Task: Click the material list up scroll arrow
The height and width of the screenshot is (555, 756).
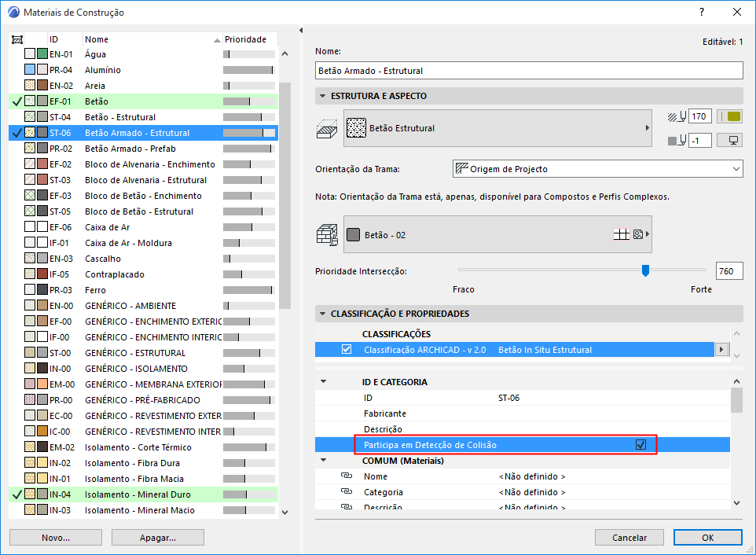Action: pyautogui.click(x=285, y=53)
